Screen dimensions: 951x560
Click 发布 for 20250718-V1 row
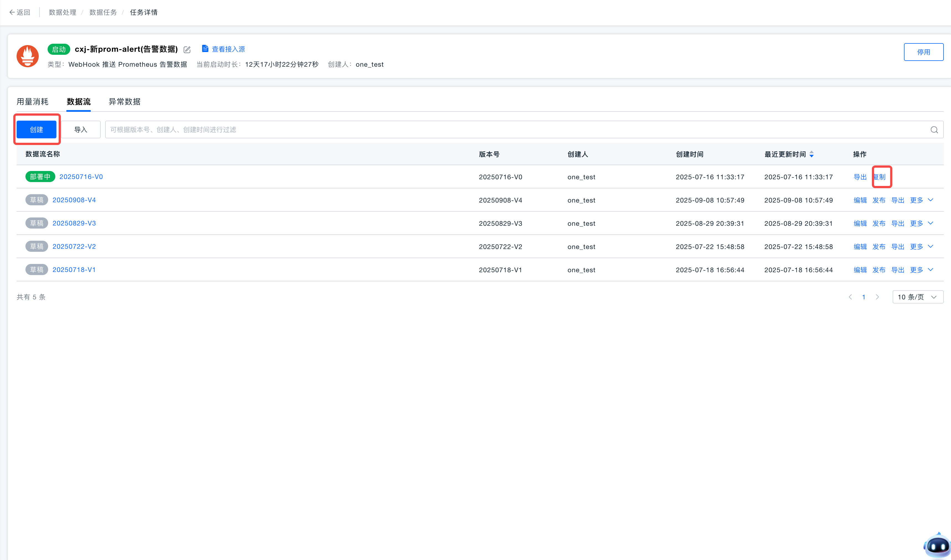pos(879,270)
